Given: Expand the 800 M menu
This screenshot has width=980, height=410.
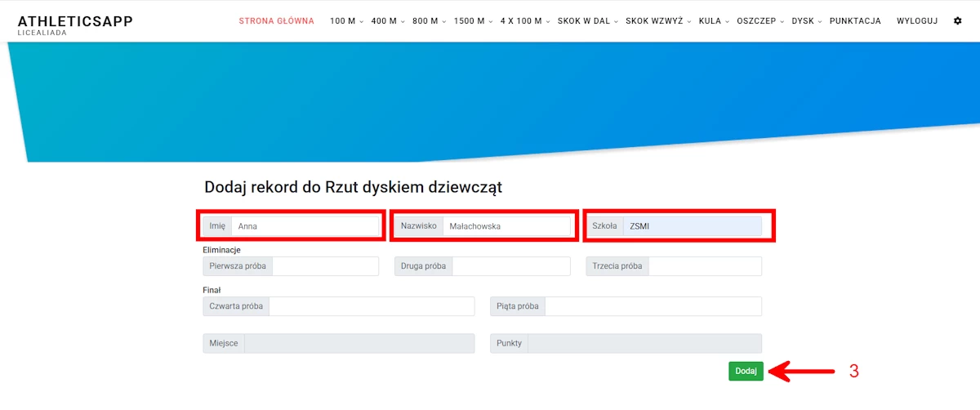Looking at the screenshot, I should coord(429,21).
